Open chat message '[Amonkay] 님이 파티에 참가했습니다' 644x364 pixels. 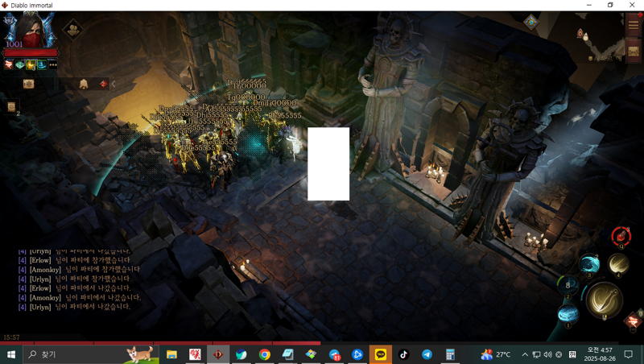coord(79,269)
